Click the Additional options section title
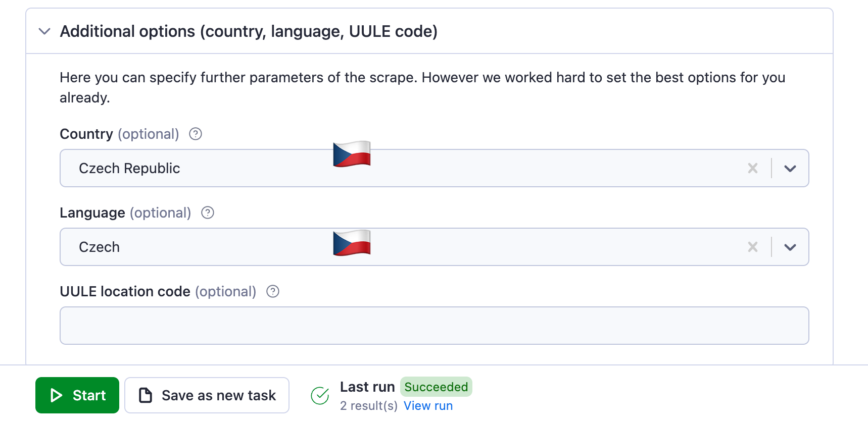 249,31
